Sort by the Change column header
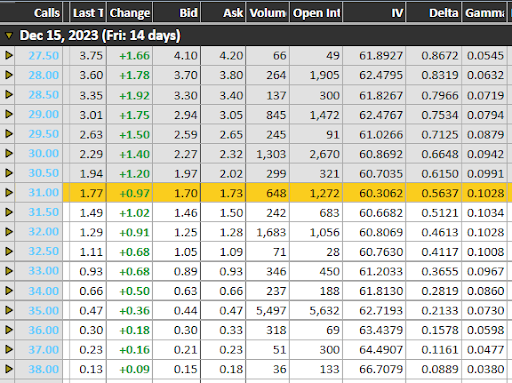 pos(130,13)
